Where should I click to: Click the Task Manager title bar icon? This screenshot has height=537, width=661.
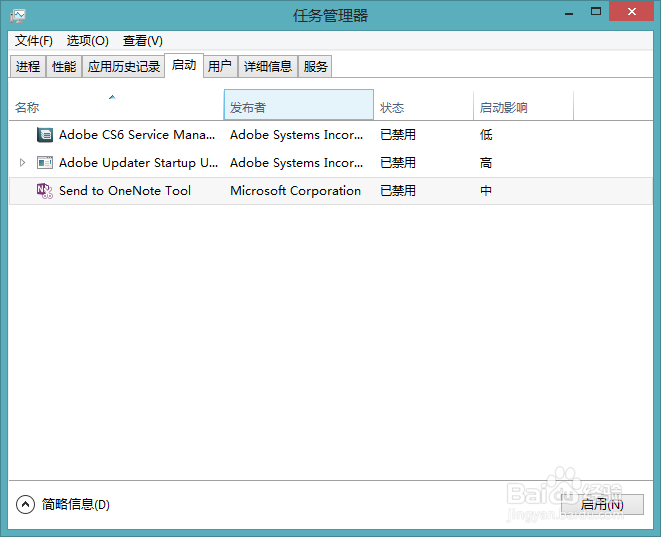(x=18, y=16)
